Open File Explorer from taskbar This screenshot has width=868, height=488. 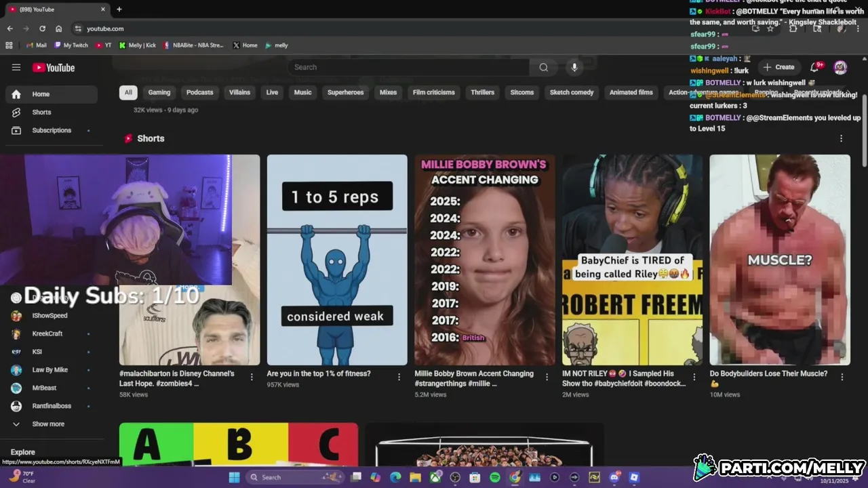[x=415, y=477]
